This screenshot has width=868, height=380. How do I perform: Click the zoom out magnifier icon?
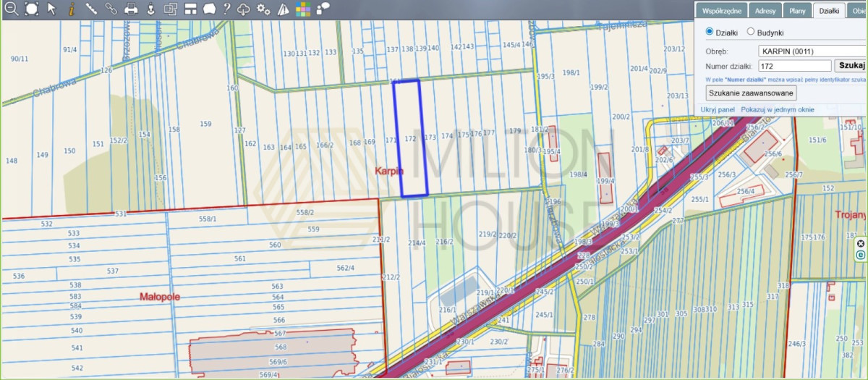(x=11, y=9)
